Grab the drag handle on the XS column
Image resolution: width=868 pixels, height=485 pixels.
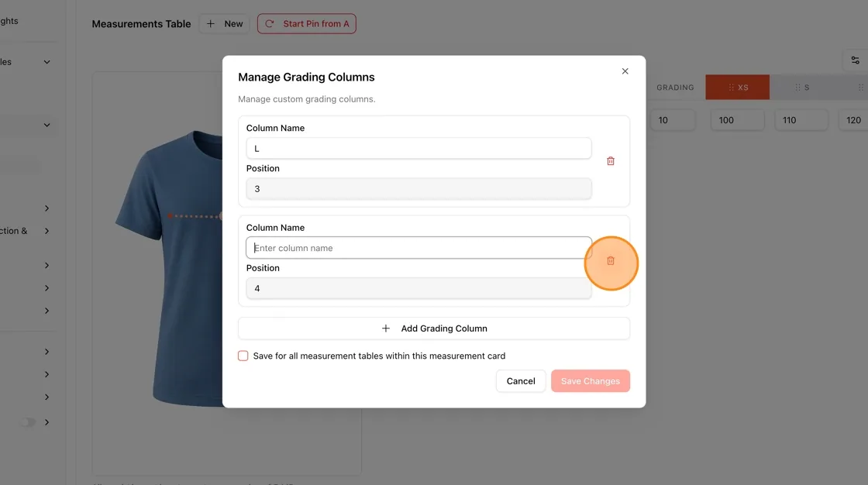click(732, 88)
